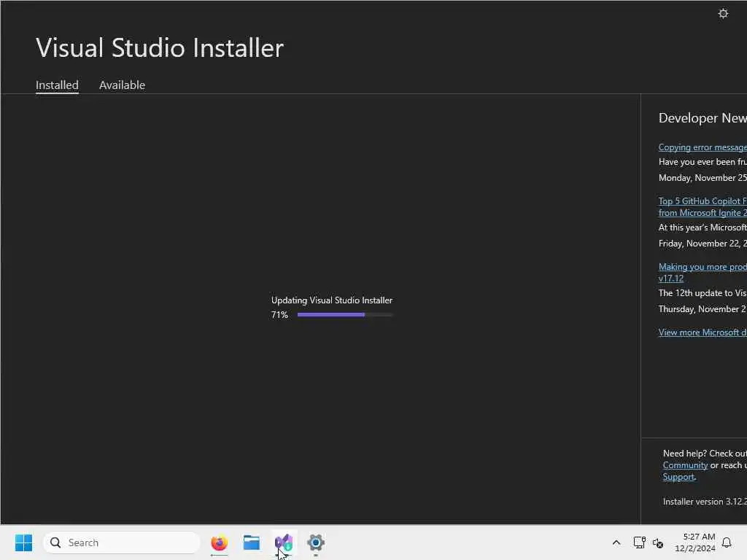Switch to the Available tab
Image resolution: width=747 pixels, height=560 pixels.
pos(122,85)
